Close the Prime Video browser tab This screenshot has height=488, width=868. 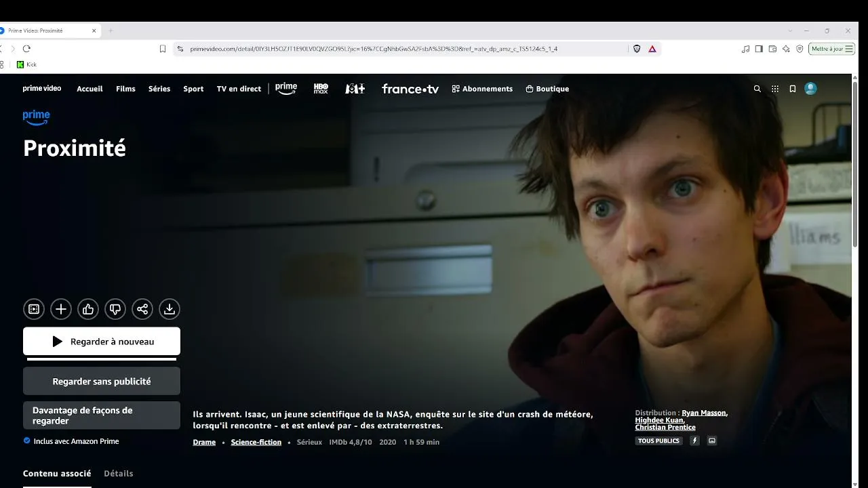coord(94,30)
